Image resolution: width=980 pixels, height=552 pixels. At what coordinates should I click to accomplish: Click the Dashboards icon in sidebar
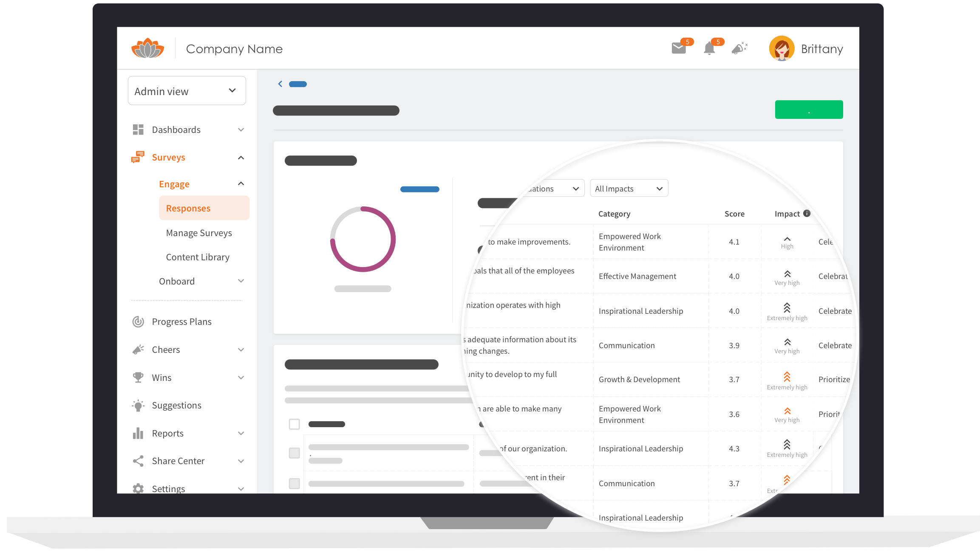point(139,129)
